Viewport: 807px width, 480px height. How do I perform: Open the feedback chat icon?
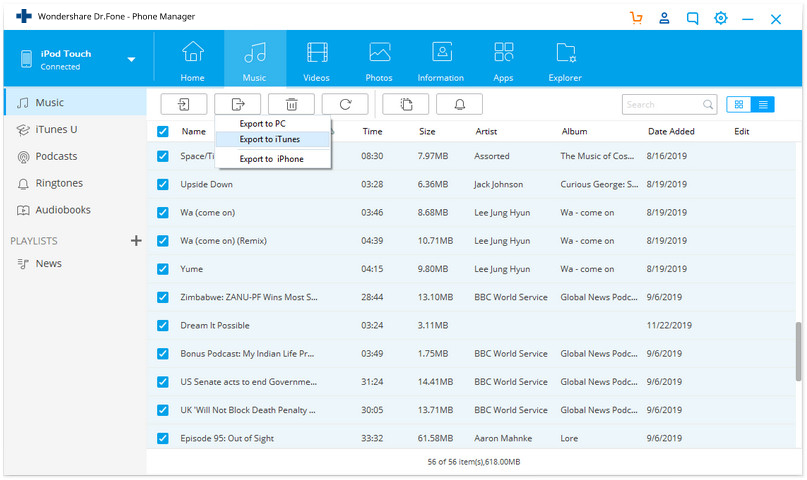point(692,19)
